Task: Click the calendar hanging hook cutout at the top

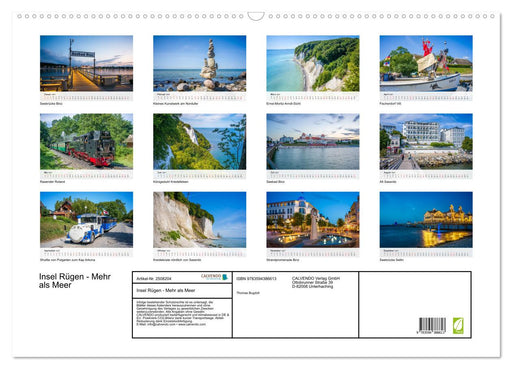Action: coord(256,16)
